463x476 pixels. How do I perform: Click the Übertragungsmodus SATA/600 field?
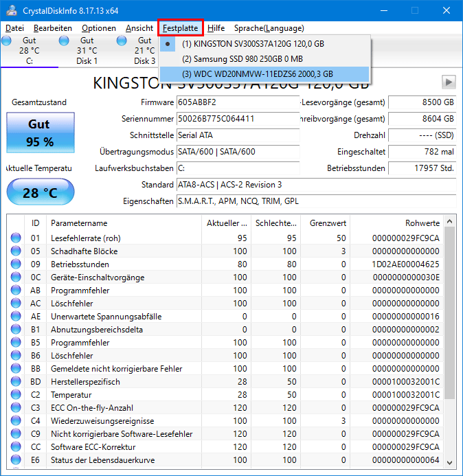[x=238, y=152]
